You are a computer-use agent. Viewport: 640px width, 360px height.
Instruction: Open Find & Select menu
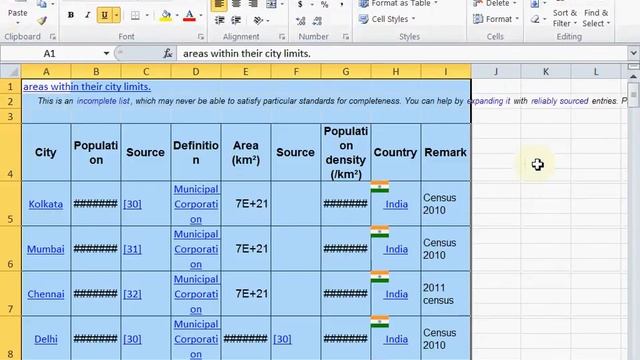click(x=596, y=18)
